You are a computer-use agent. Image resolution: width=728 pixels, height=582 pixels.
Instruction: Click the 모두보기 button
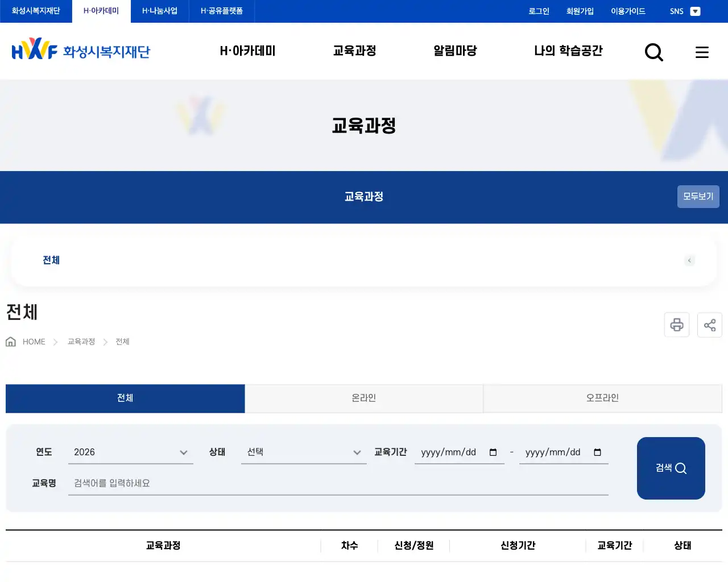pos(698,196)
